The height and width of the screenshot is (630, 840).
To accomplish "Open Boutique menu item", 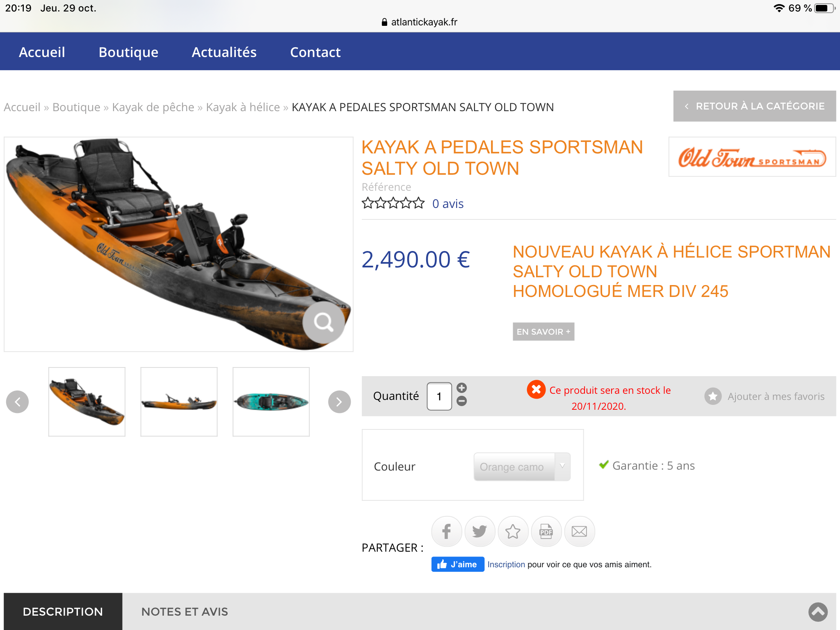I will 128,52.
